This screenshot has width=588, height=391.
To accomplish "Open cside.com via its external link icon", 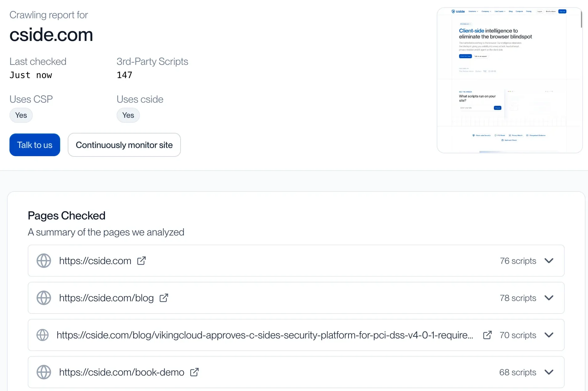I will (x=141, y=261).
